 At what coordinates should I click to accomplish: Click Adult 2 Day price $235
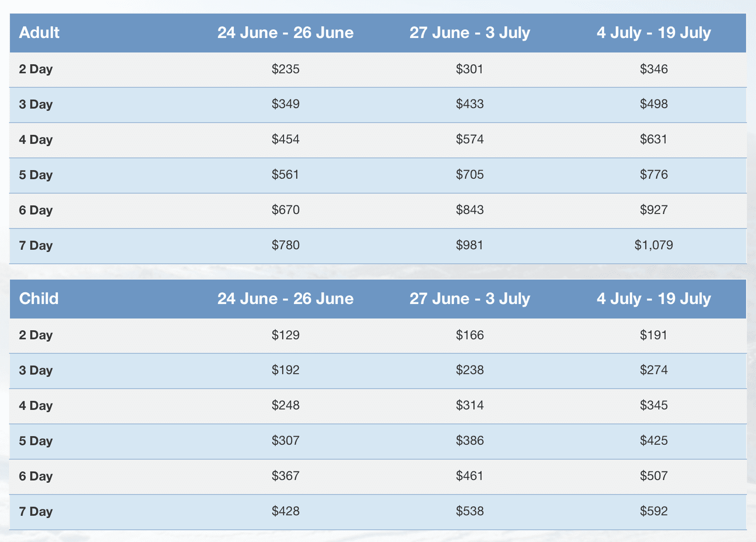[x=286, y=69]
